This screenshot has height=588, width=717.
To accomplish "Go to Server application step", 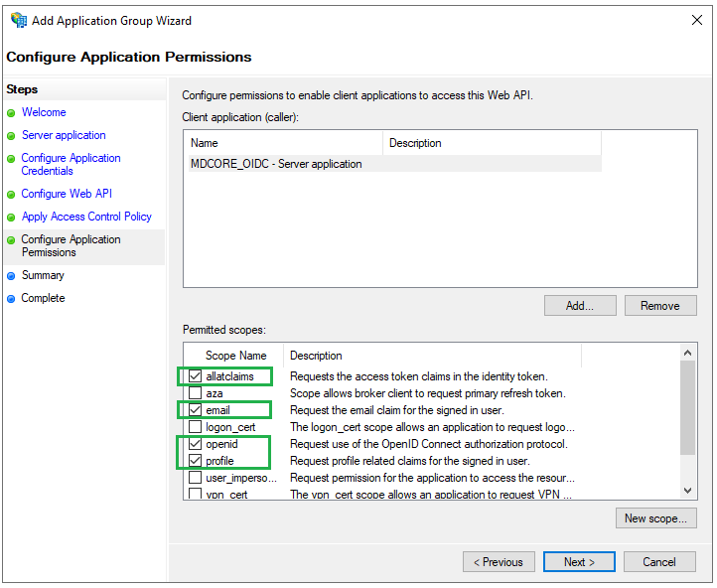I will 64,135.
